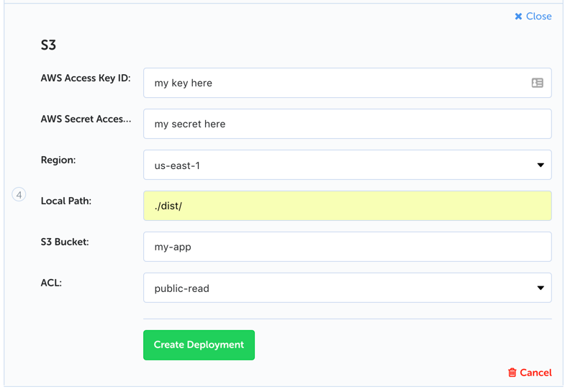Click the autofill card icon in Access Key field
Screen dimensions: 565x392
537,83
